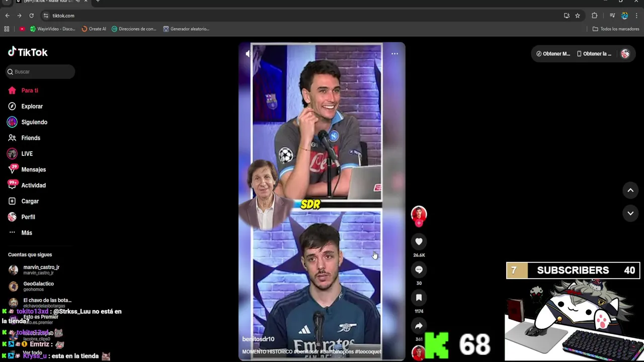The width and height of the screenshot is (644, 362).
Task: Click the playing video to pause
Action: [x=322, y=201]
